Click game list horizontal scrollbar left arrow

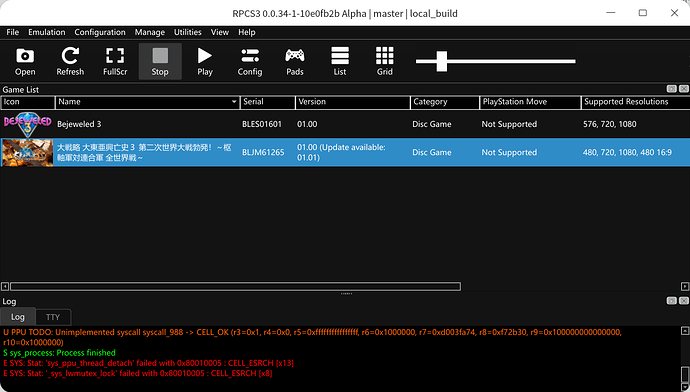click(5, 286)
